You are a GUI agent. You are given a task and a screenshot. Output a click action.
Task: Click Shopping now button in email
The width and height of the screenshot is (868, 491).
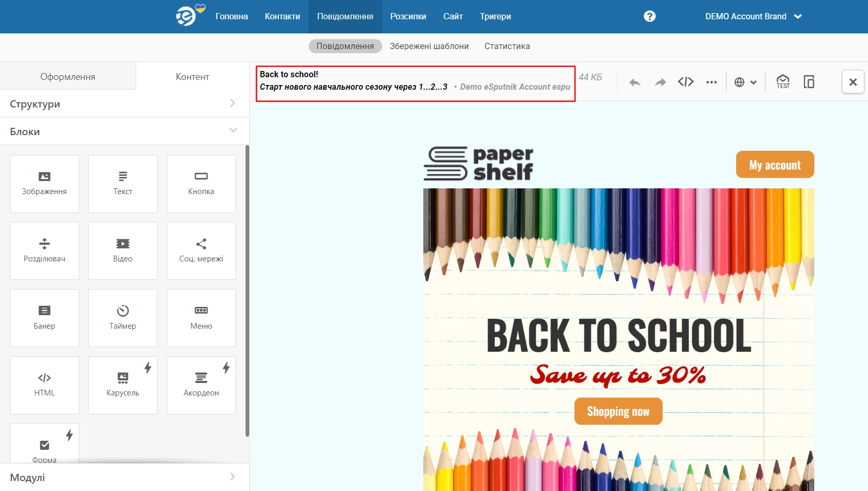coord(618,411)
